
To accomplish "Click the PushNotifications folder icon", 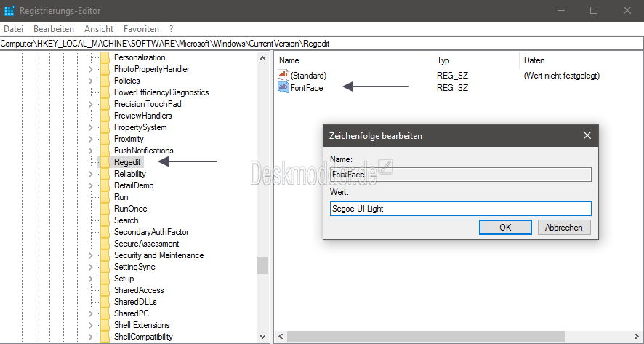I will point(105,151).
